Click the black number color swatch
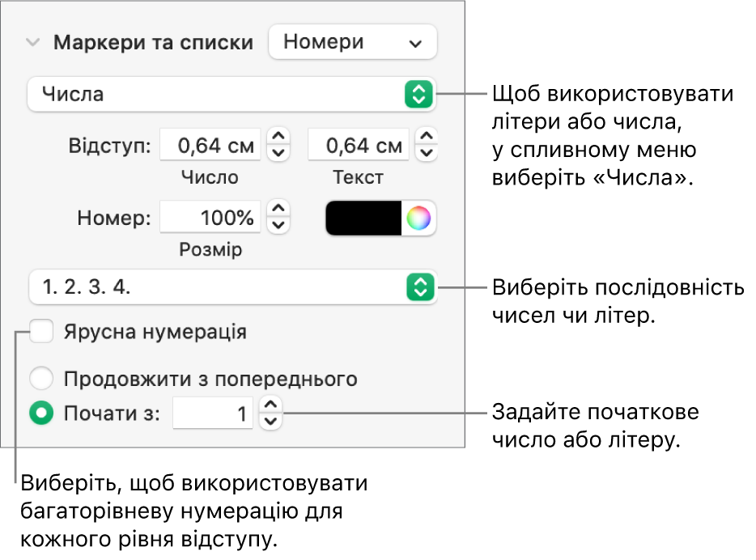The height and width of the screenshot is (560, 756). click(x=363, y=218)
